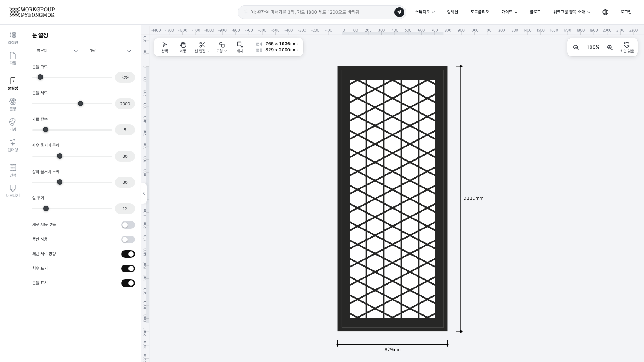644x362 pixels.
Task: Open the 도형 shapes tool
Action: (222, 47)
